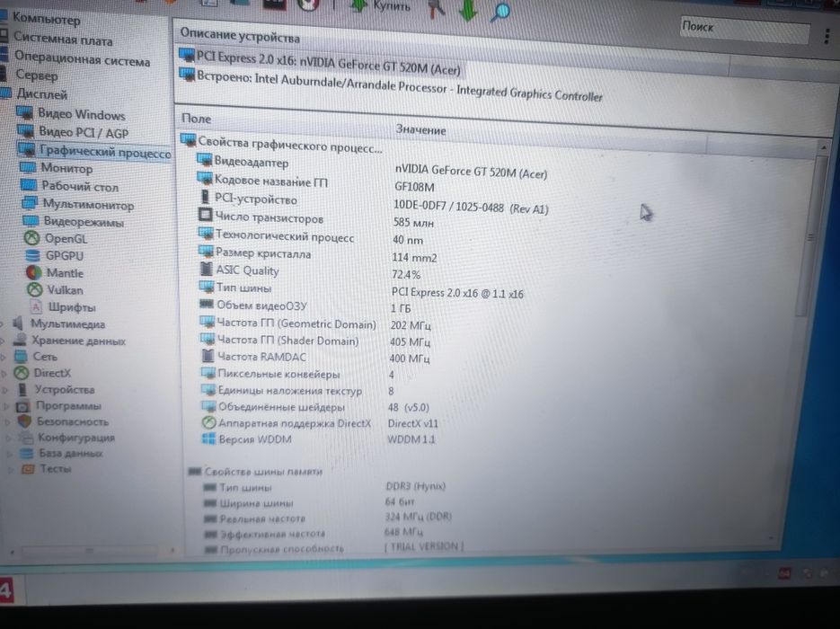
Task: Expand the Сеть tree branch arrow
Action: [4, 357]
